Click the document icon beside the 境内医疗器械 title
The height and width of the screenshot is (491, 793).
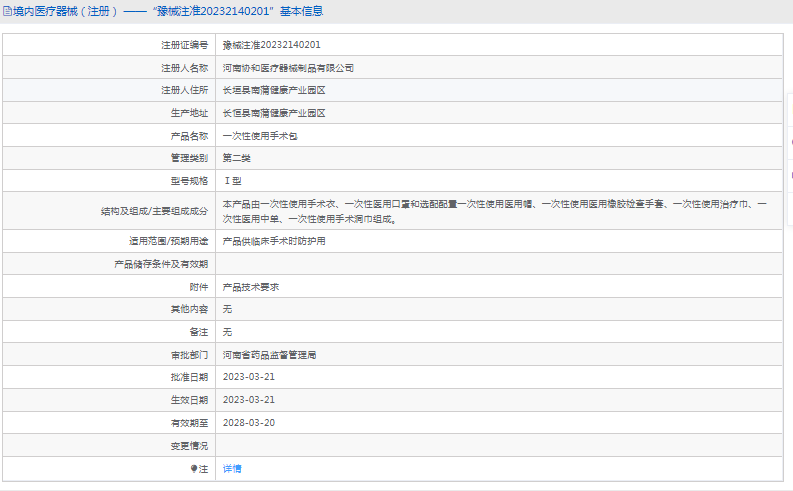(7, 11)
